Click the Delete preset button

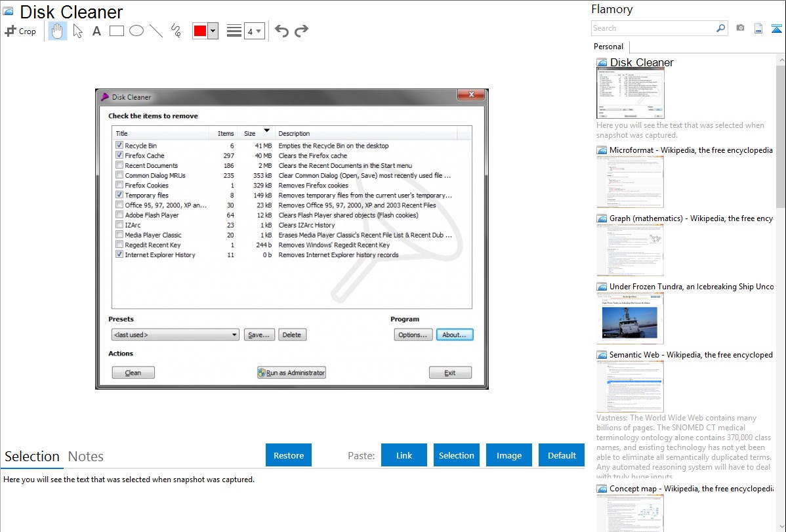click(292, 335)
